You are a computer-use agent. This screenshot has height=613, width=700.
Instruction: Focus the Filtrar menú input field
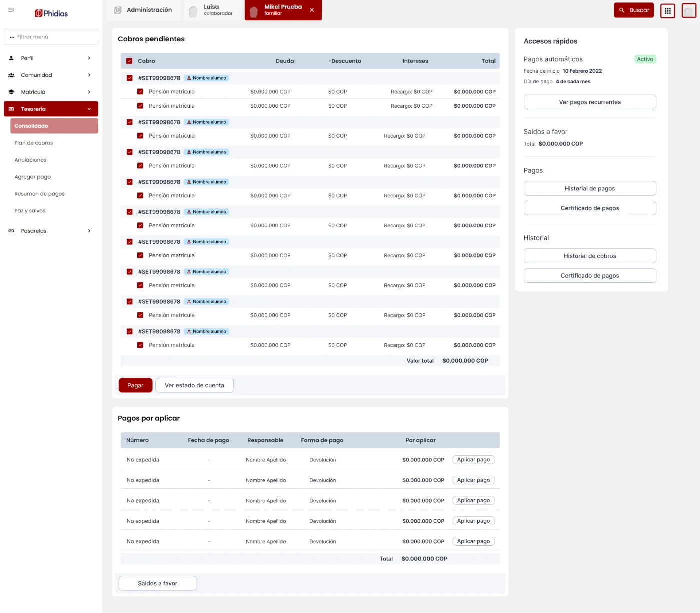(x=51, y=37)
